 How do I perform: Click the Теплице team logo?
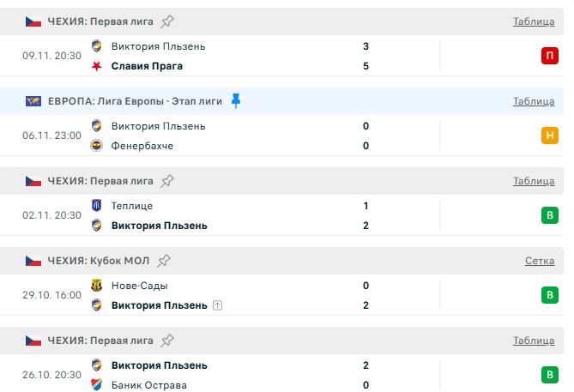[96, 206]
